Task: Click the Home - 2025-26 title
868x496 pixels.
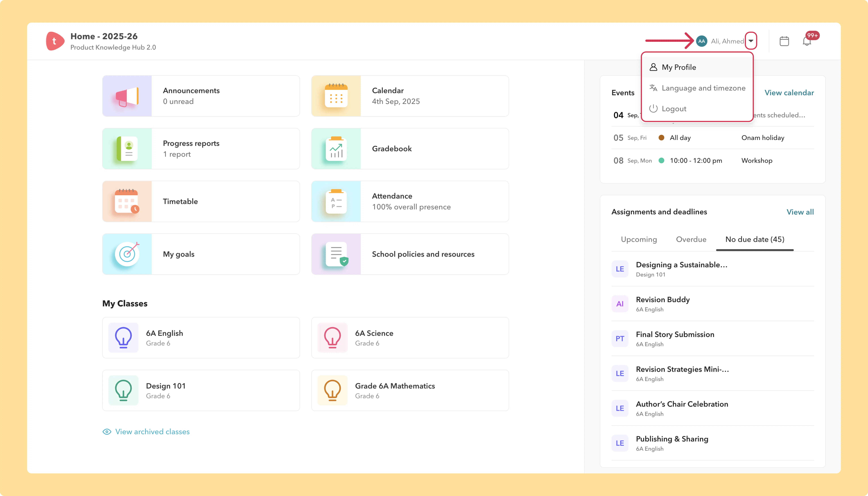Action: (104, 36)
